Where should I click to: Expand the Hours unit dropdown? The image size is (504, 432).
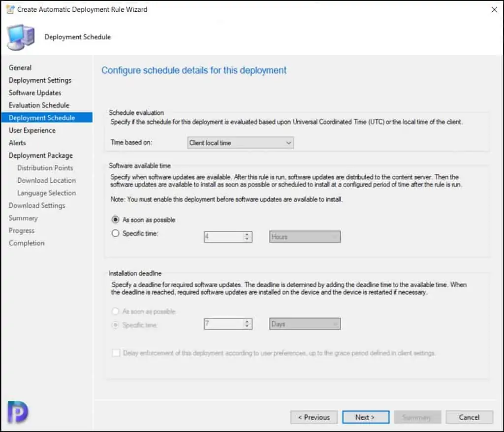[x=305, y=237]
